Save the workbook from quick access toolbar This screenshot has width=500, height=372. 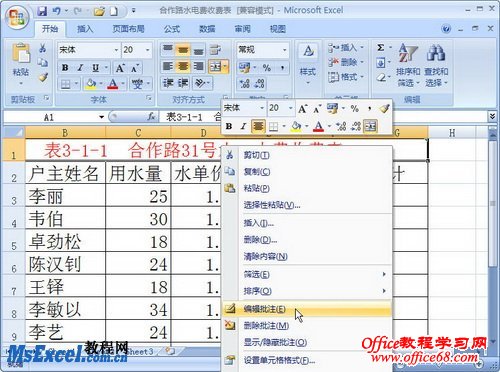click(x=42, y=12)
